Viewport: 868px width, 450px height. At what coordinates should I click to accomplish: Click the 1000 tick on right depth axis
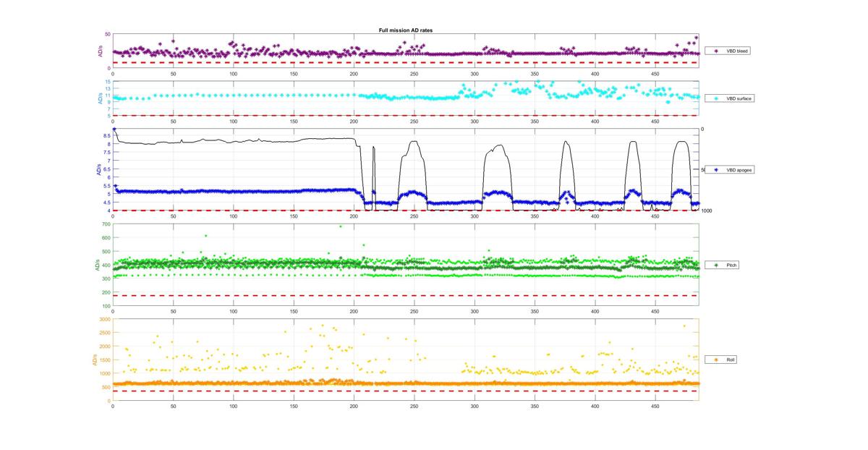tap(707, 211)
